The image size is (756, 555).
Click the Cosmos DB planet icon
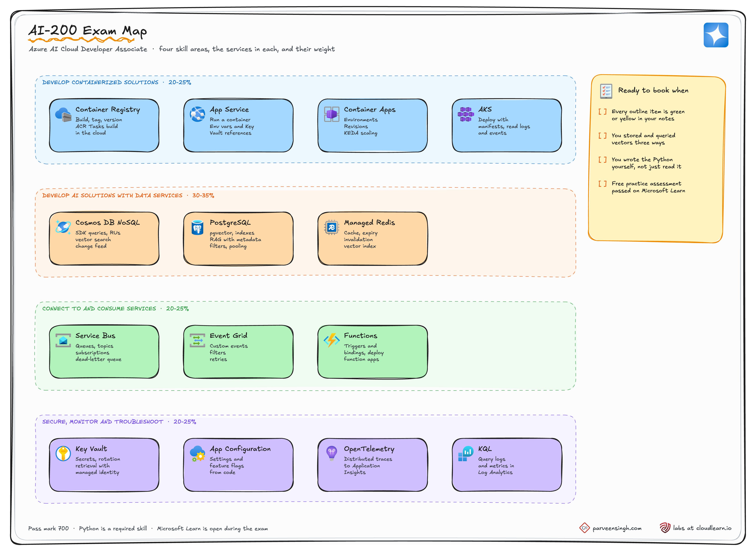pyautogui.click(x=63, y=227)
